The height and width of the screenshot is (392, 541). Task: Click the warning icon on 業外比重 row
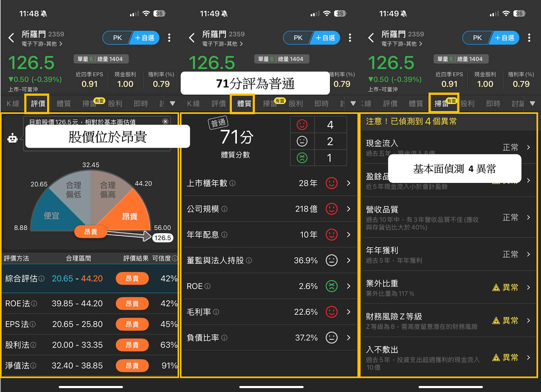496,287
